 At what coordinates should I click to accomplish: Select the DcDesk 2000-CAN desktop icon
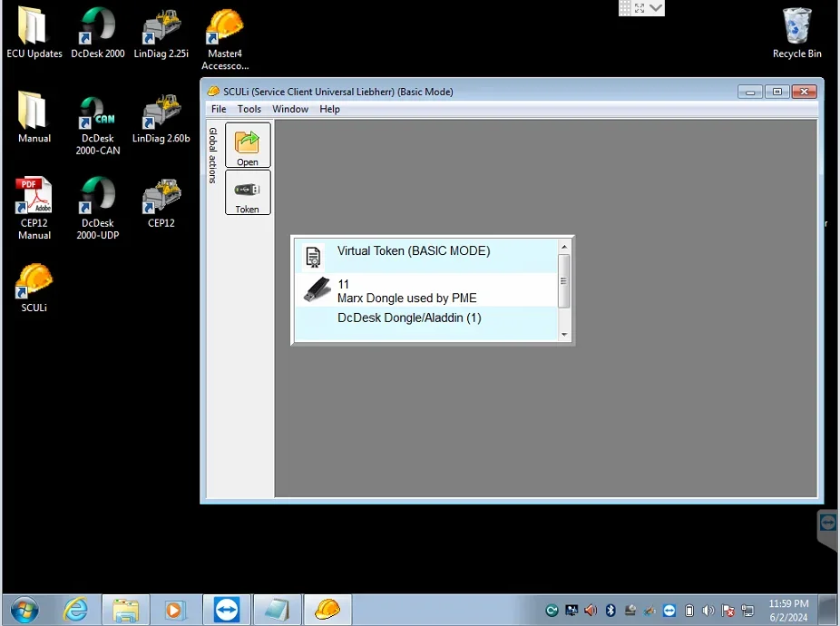(x=98, y=124)
